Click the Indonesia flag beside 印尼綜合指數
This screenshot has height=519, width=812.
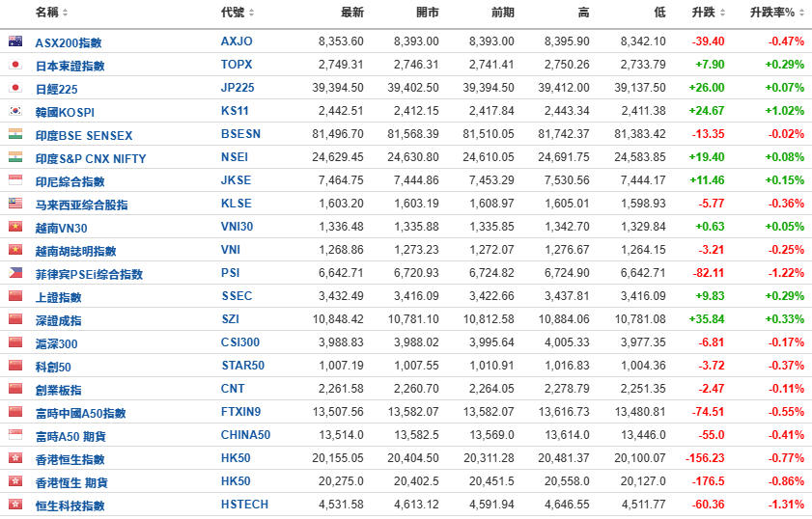(14, 180)
